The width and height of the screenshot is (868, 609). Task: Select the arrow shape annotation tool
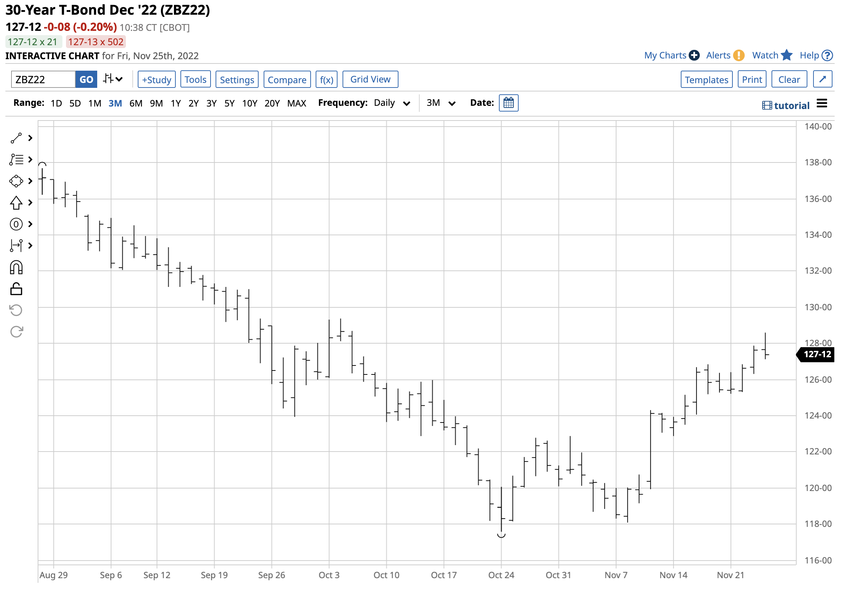point(16,203)
